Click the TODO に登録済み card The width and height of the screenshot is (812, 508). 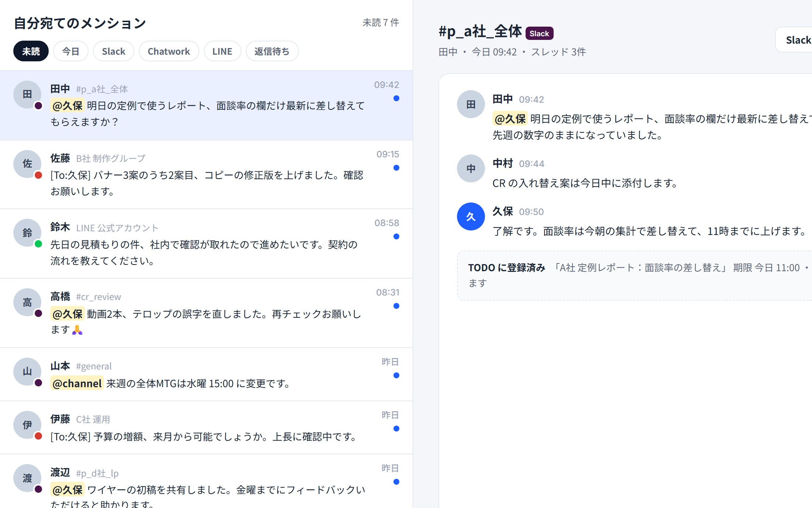[634, 276]
